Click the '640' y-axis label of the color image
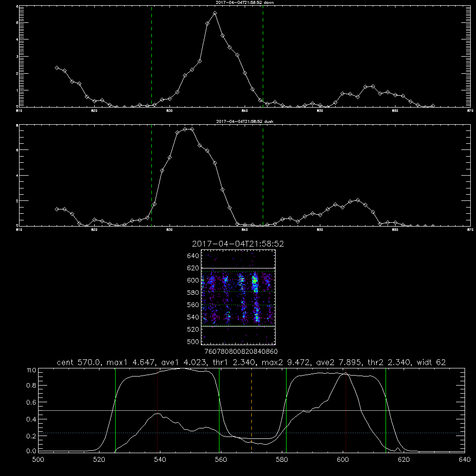Image resolution: width=476 pixels, height=476 pixels. point(193,256)
